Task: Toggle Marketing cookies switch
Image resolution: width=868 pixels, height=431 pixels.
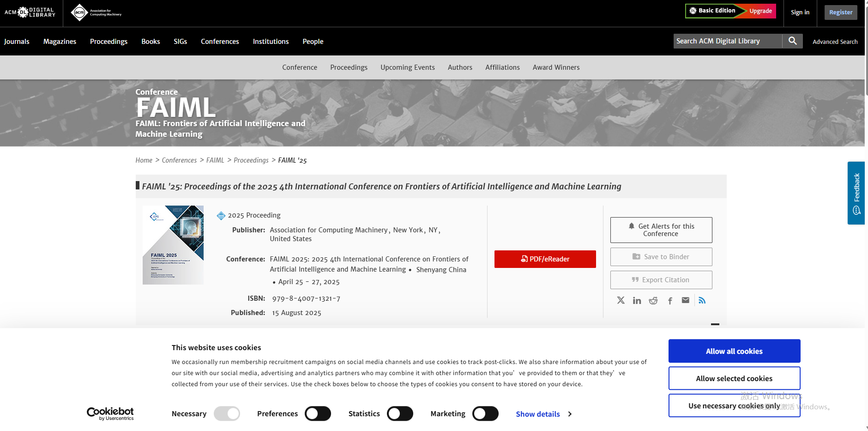Action: click(x=485, y=413)
